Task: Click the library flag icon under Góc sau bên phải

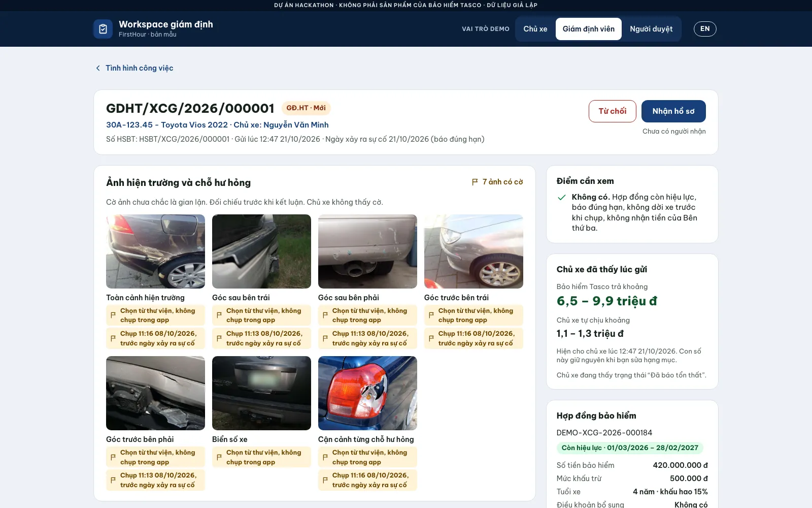Action: point(325,315)
